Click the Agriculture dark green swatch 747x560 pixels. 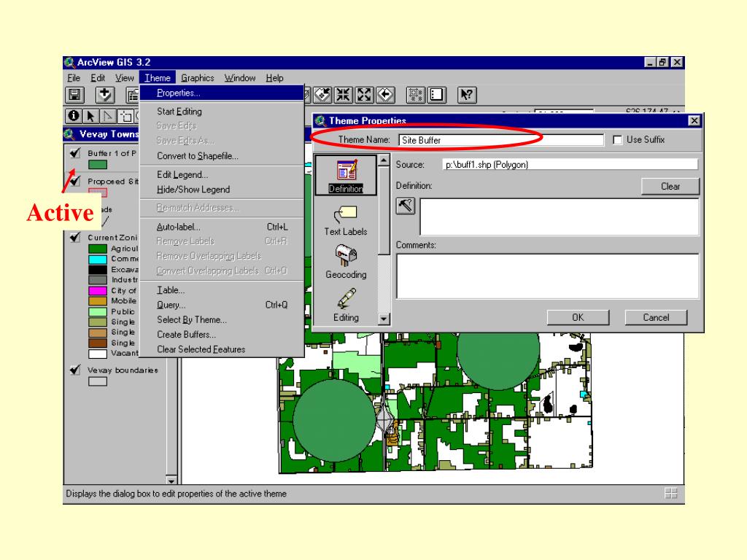[x=98, y=249]
